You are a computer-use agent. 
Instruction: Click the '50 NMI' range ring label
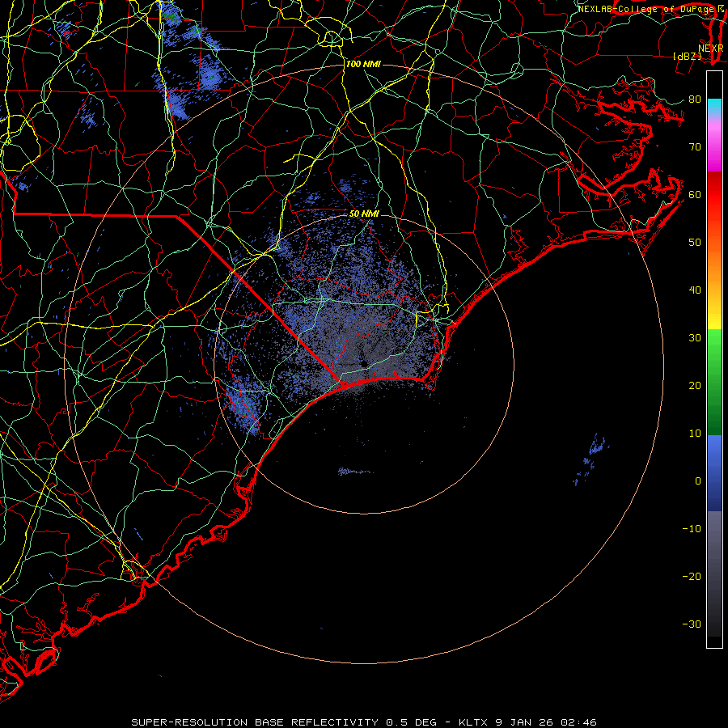pos(364,214)
